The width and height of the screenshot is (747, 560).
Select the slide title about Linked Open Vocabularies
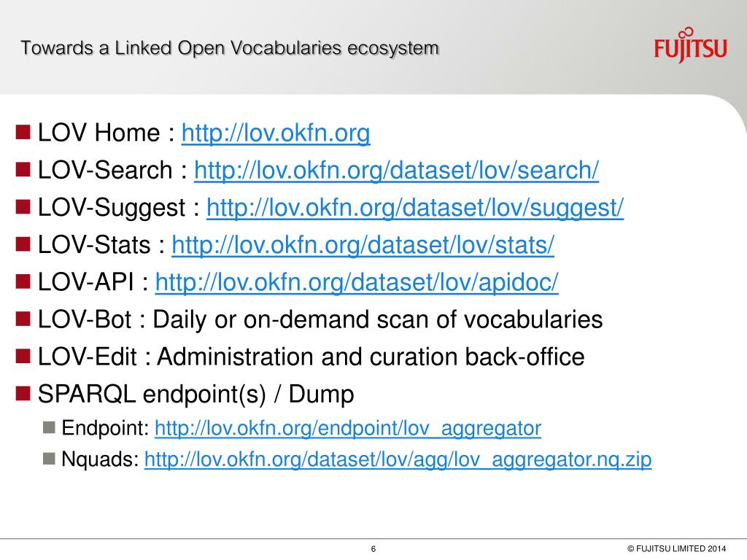[229, 49]
